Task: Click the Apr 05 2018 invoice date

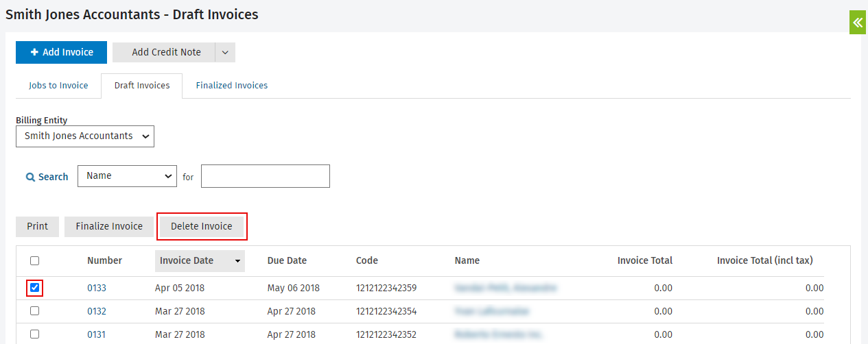Action: pos(180,288)
